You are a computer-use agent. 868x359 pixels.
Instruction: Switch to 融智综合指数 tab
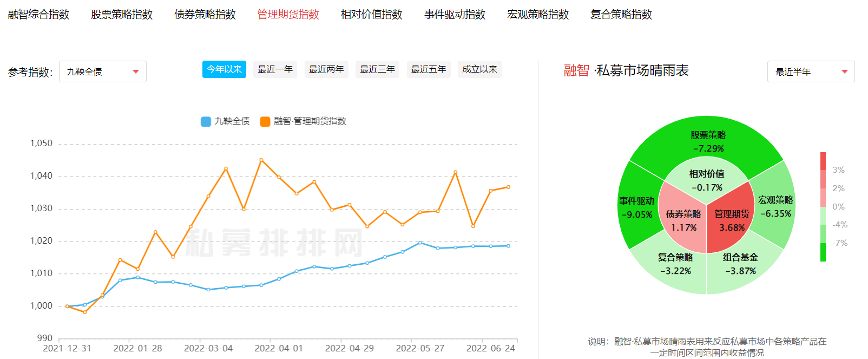tap(38, 15)
